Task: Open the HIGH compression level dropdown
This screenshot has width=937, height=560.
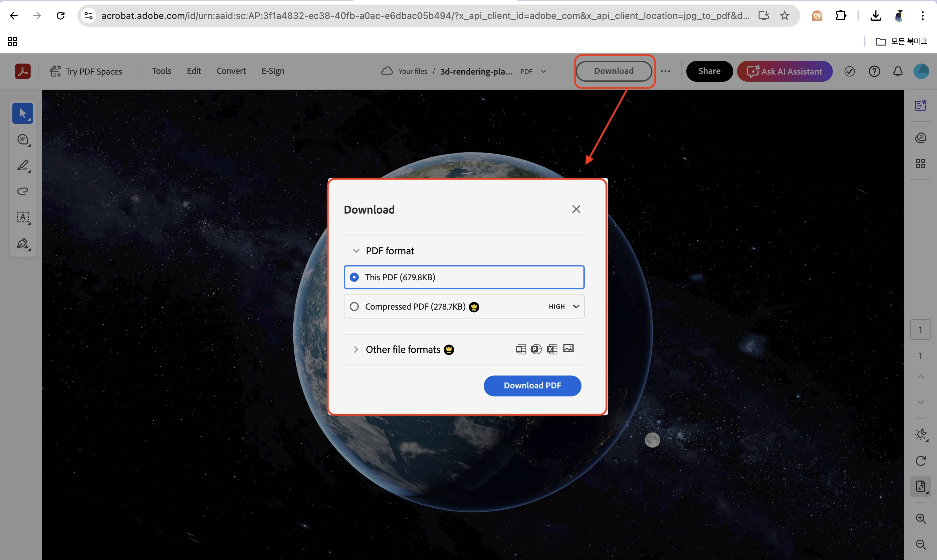Action: [564, 306]
